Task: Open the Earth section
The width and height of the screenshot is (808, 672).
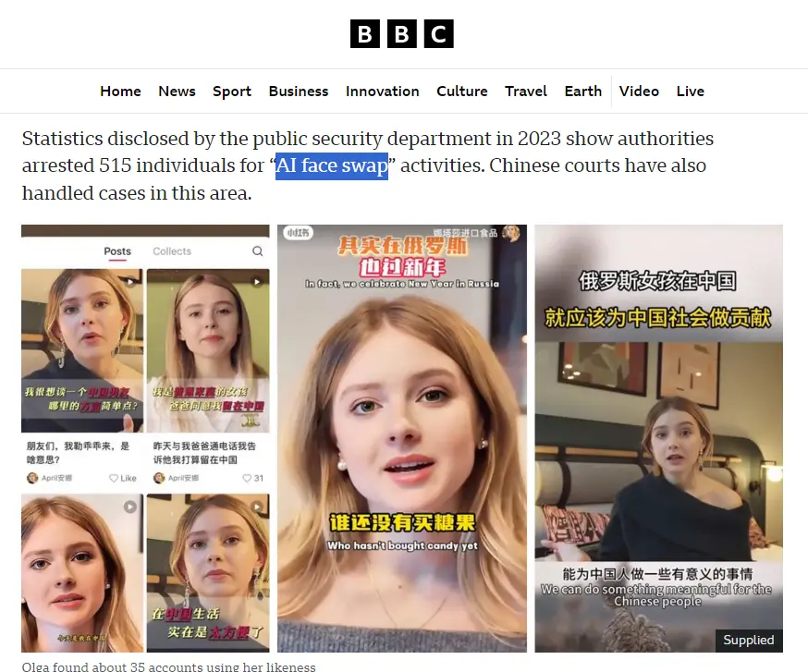Action: tap(582, 92)
